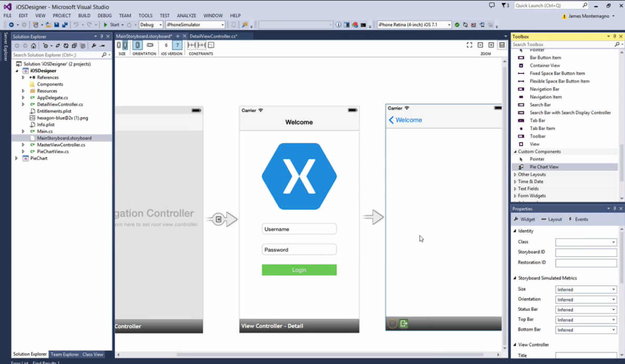Screen dimensions: 625x364
Task: Toggle landscape orientation in the designer
Action: tap(150, 45)
